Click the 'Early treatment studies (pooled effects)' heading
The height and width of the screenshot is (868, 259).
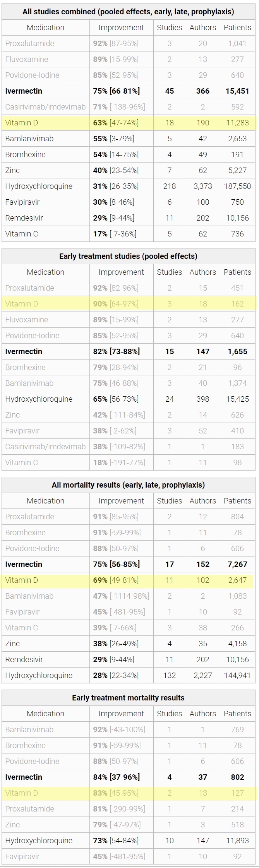click(128, 256)
